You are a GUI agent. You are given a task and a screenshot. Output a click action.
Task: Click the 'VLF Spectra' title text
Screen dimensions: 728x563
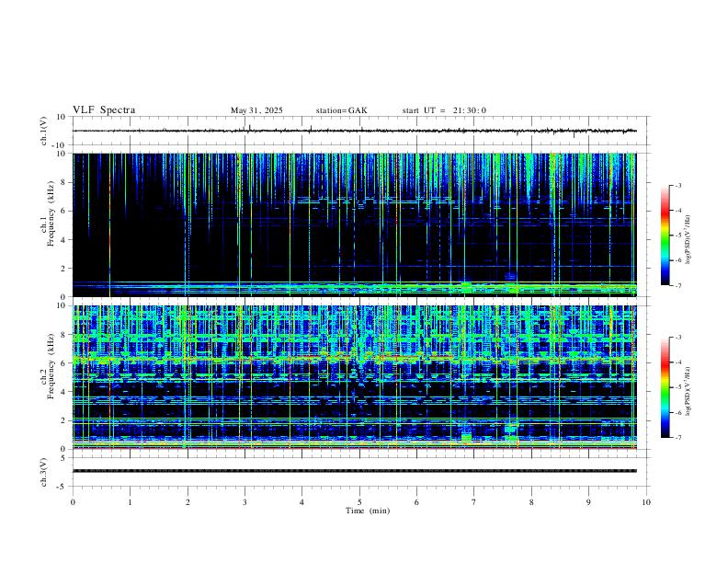[x=104, y=110]
